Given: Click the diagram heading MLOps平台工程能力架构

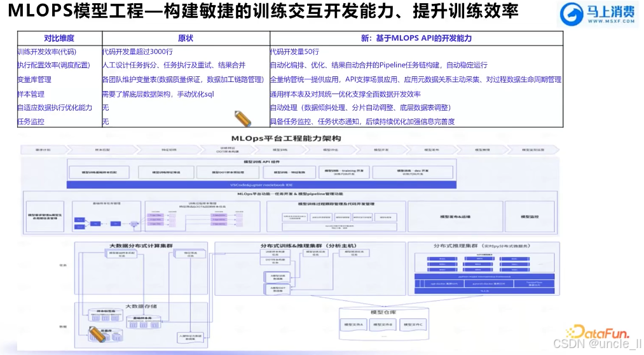Looking at the screenshot, I should 286,139.
